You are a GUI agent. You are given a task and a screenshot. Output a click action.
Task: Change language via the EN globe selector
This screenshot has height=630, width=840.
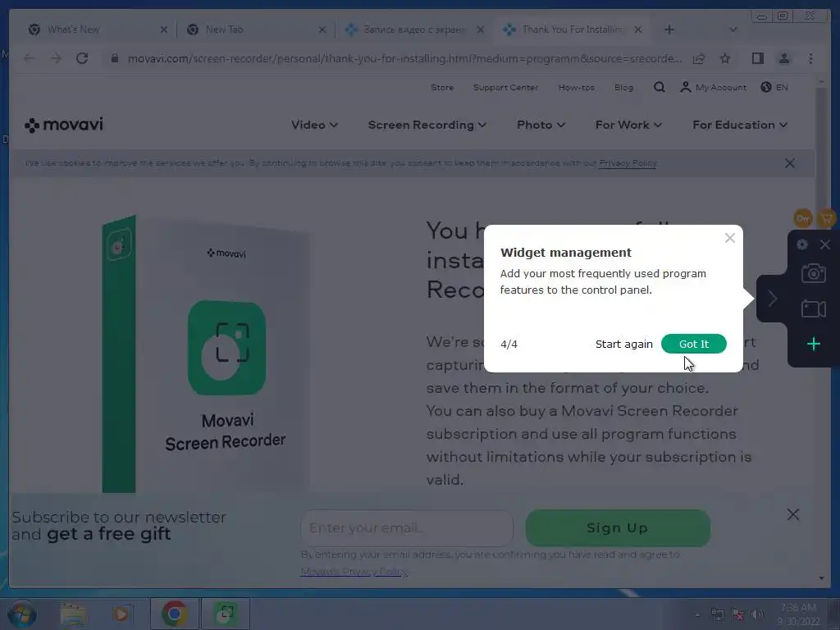(774, 87)
